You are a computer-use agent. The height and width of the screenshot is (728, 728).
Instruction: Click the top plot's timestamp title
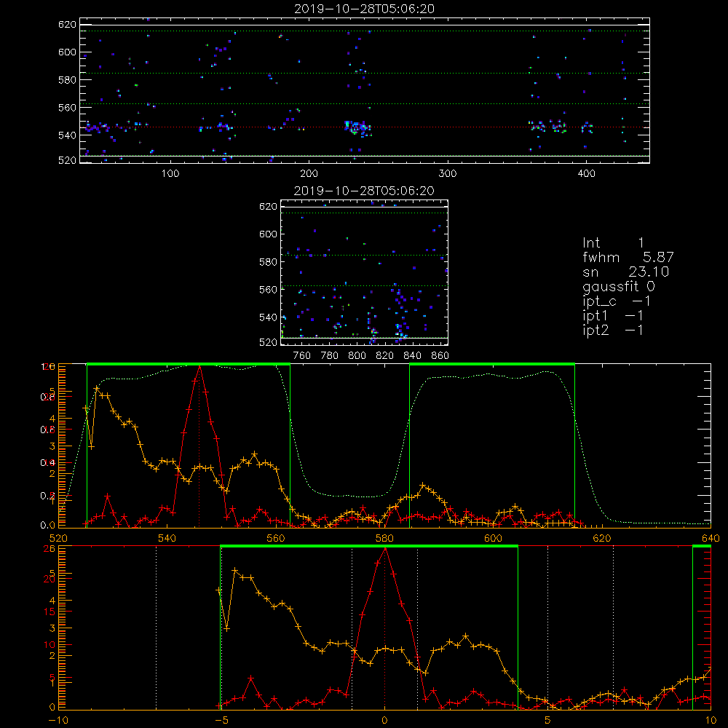click(365, 9)
